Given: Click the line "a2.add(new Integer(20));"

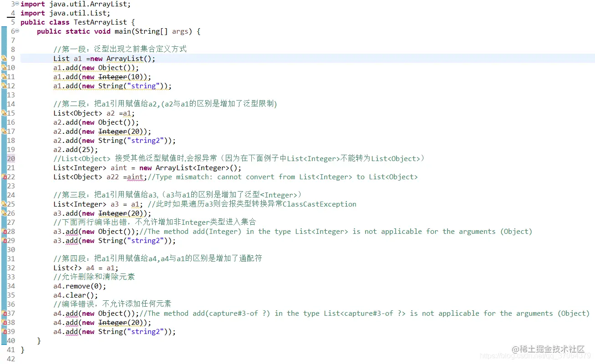Looking at the screenshot, I should [102, 131].
